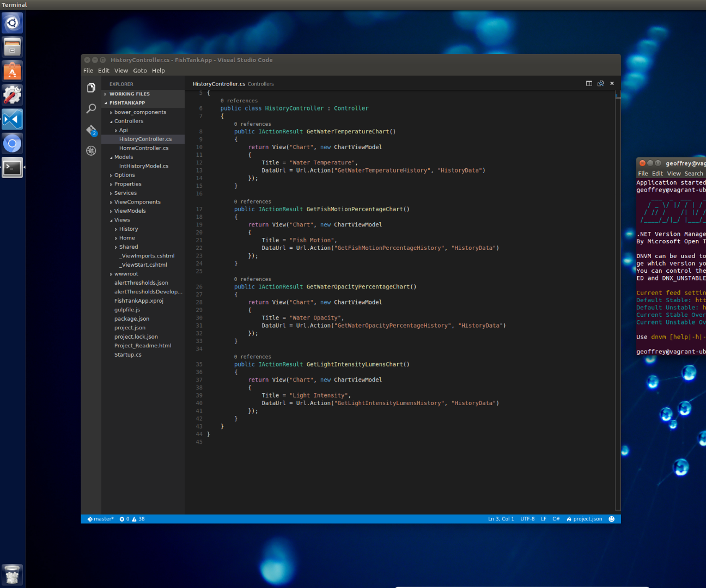Open the Git view showing 2 pending changes

pos(91,130)
